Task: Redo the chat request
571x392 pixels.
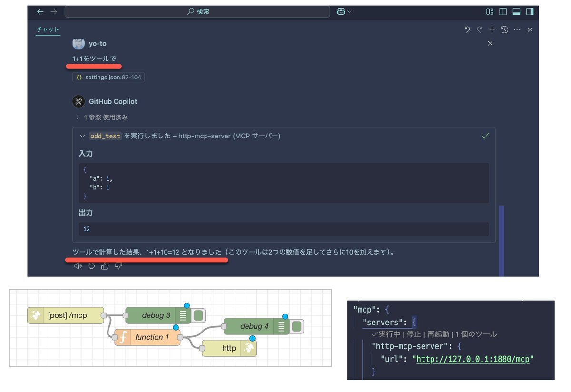Action: [480, 29]
